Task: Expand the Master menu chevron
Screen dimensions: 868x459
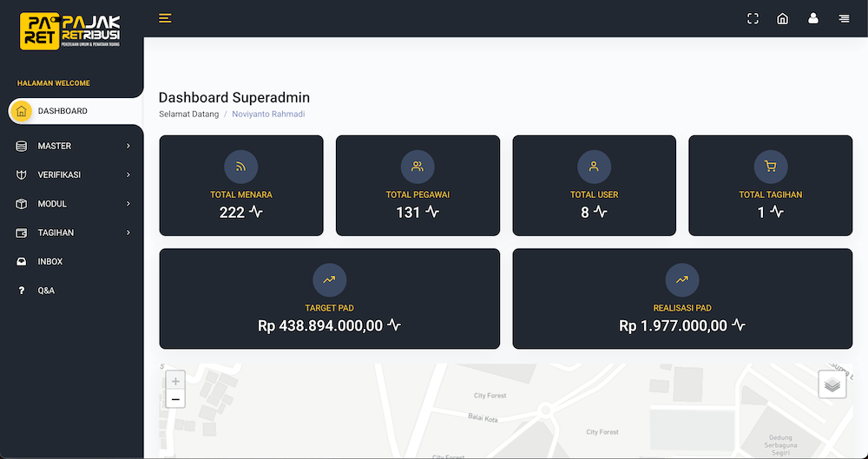Action: click(x=128, y=146)
